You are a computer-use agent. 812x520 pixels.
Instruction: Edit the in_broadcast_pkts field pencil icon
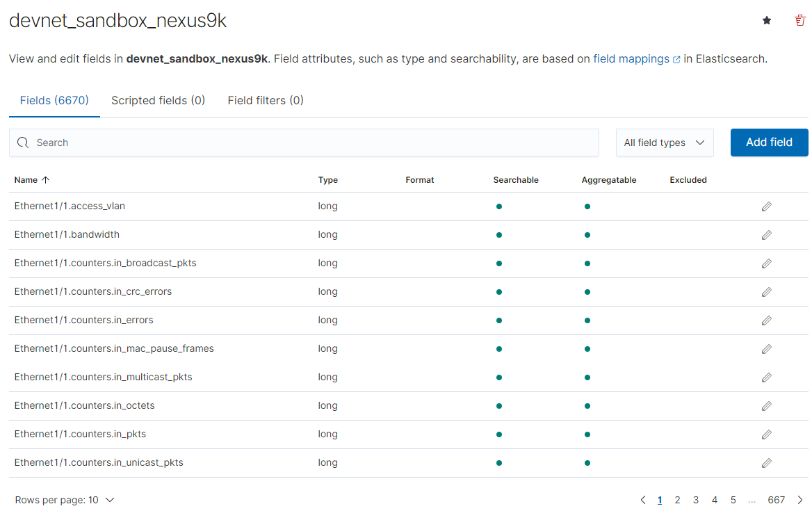coord(766,263)
